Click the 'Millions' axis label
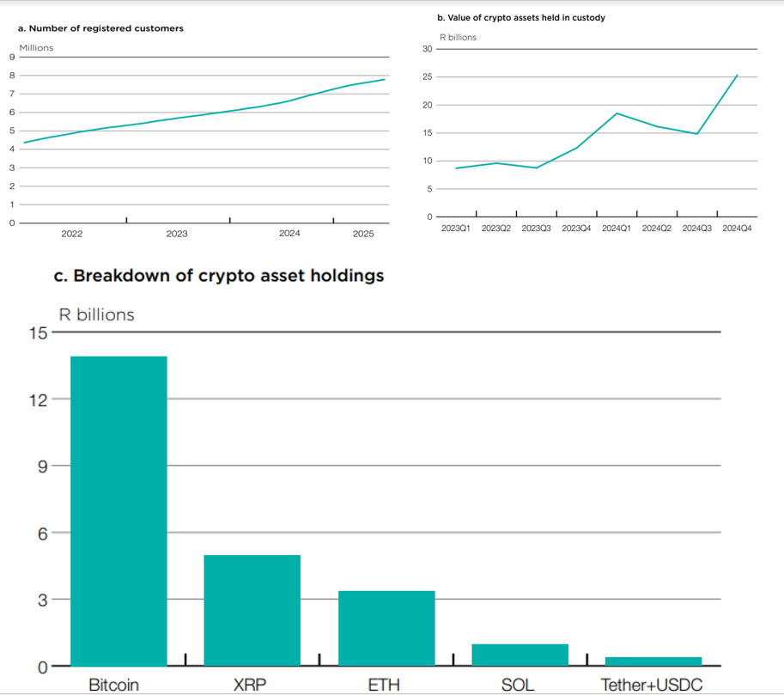Screen dimensions: 784x695 (x=36, y=47)
